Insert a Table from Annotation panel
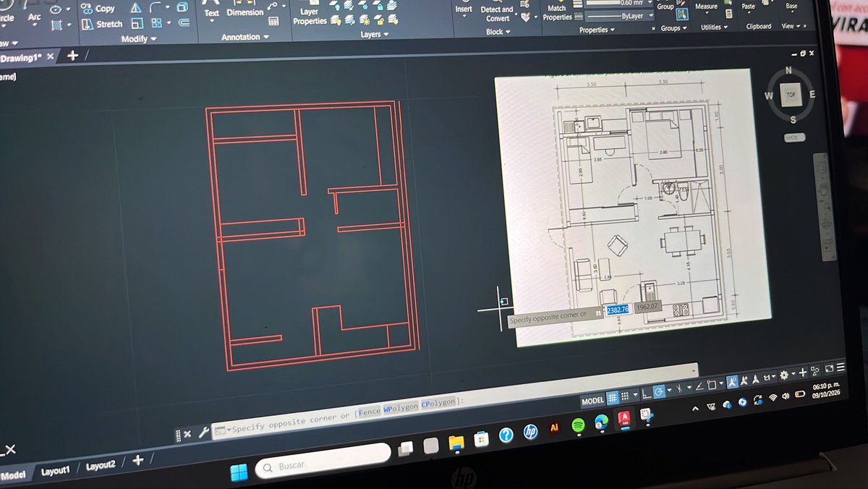The height and width of the screenshot is (489, 868). point(273,21)
